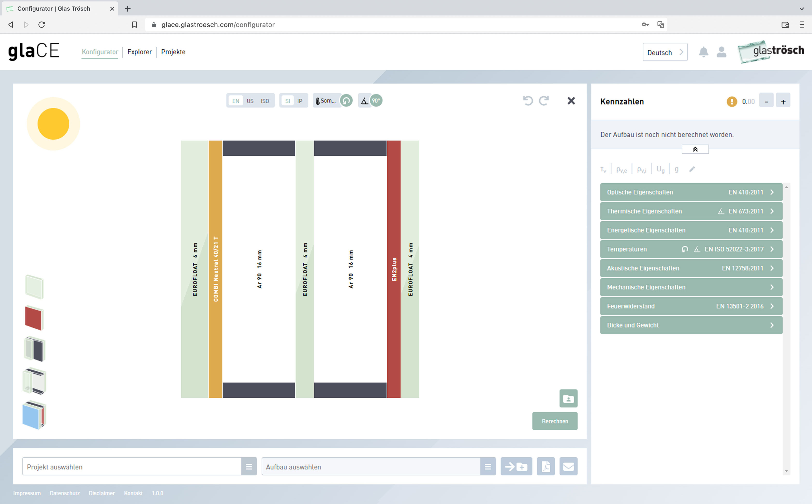The image size is (812, 504).
Task: Click the inclination angle icon
Action: 364,101
